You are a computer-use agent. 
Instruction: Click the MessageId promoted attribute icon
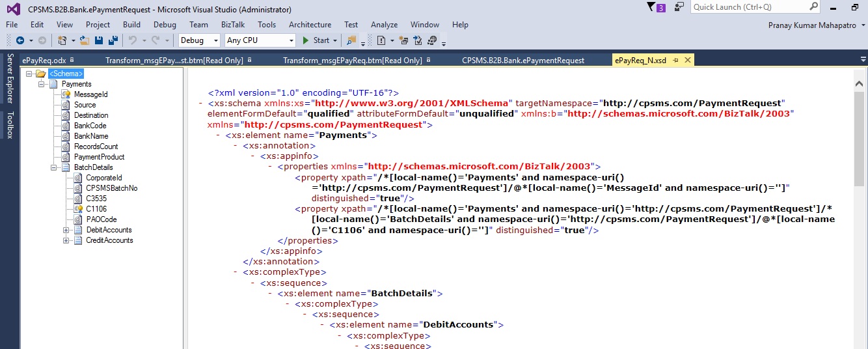click(66, 94)
